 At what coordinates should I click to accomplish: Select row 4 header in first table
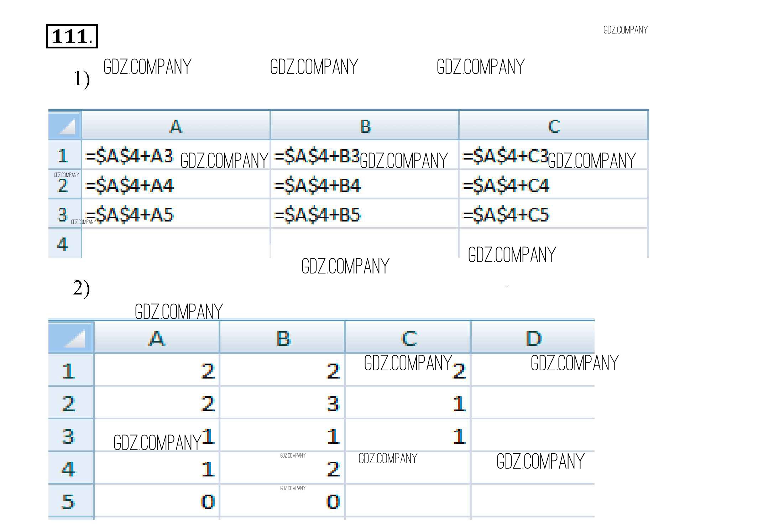tap(63, 244)
